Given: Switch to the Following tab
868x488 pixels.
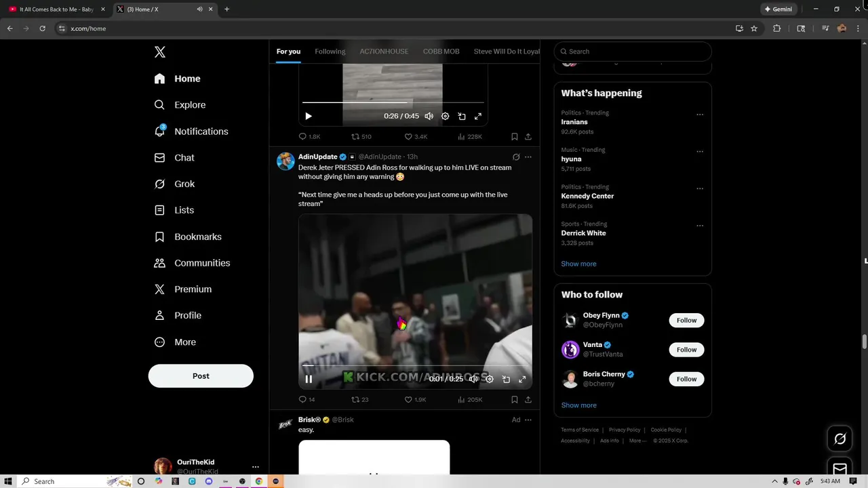Looking at the screenshot, I should tap(330, 52).
